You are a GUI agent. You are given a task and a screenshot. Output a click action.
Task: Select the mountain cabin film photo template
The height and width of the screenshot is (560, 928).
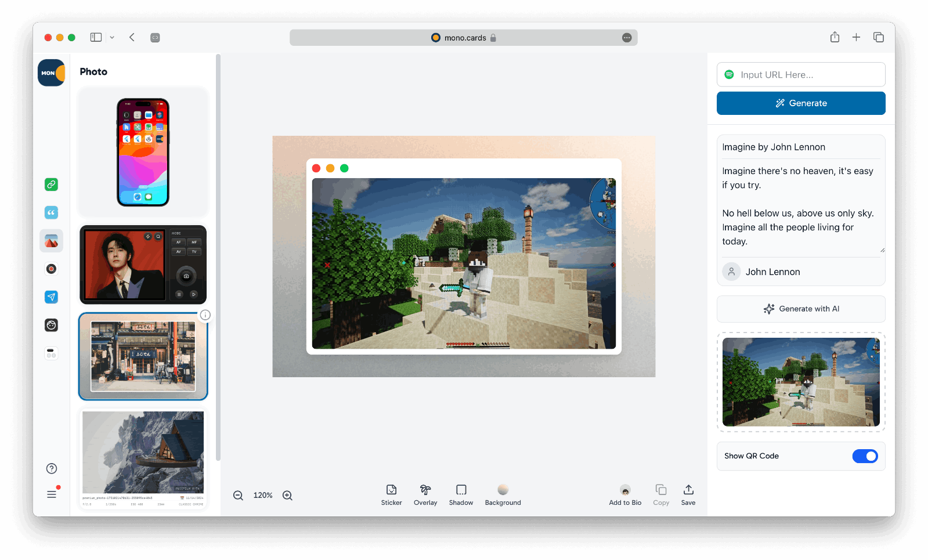tap(143, 458)
